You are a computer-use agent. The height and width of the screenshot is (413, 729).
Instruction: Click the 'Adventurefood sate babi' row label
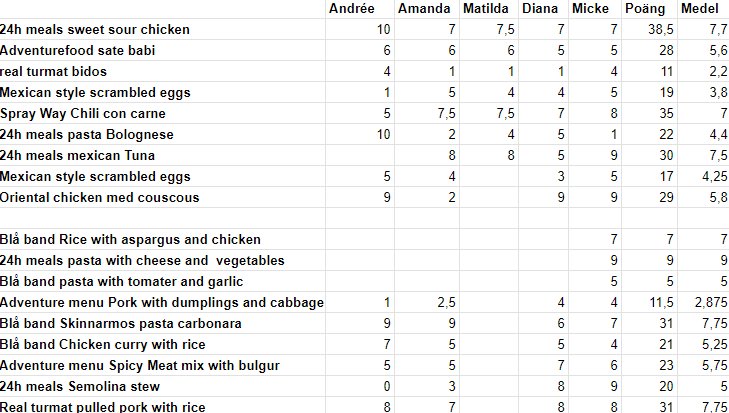162,50
